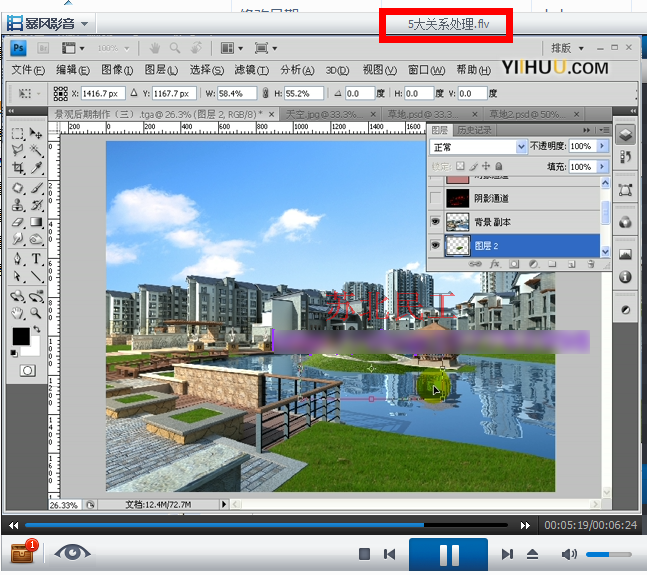The width and height of the screenshot is (647, 575).
Task: Select the Clone Stamp tool
Action: coord(17,205)
